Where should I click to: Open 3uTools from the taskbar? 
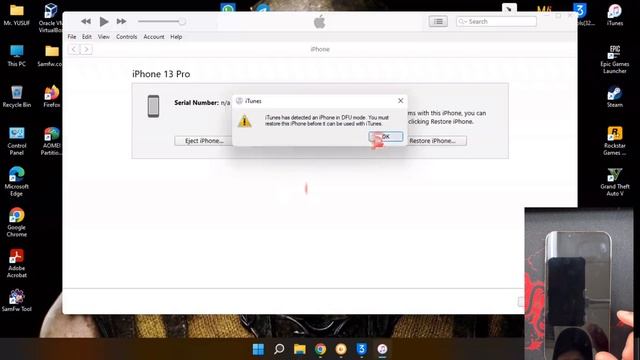(362, 349)
